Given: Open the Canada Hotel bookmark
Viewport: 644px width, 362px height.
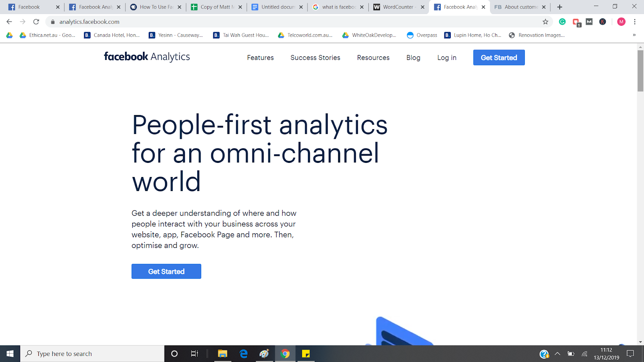Looking at the screenshot, I should 112,35.
